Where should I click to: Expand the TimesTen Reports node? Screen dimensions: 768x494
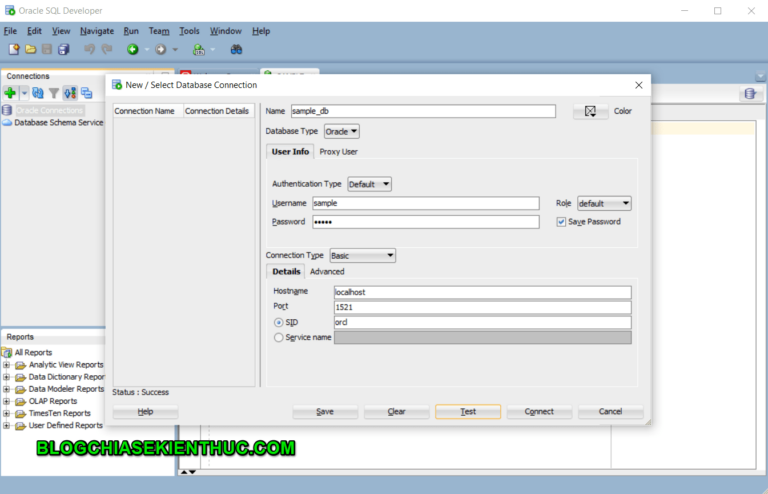[x=6, y=414]
